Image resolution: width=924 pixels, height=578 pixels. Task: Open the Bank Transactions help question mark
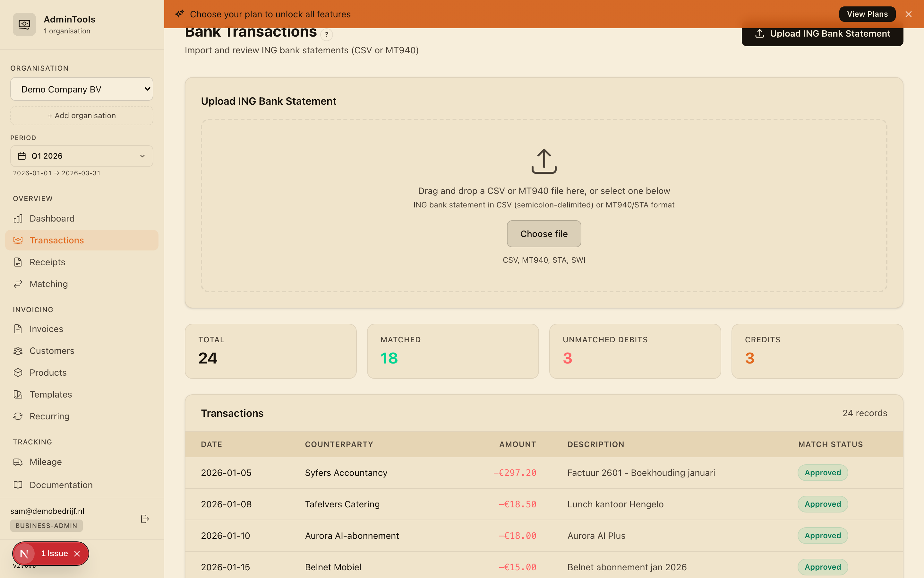coord(327,34)
